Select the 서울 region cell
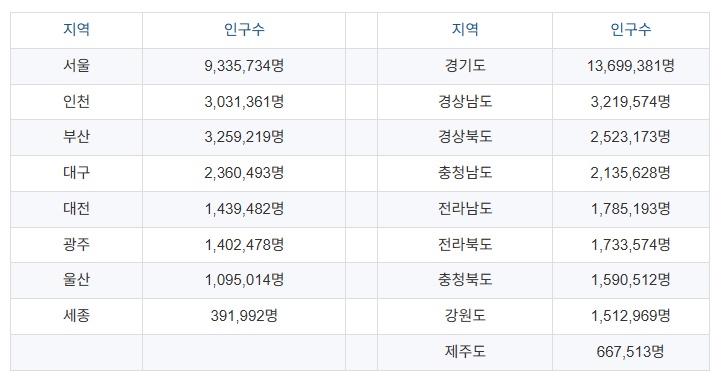 (76, 66)
